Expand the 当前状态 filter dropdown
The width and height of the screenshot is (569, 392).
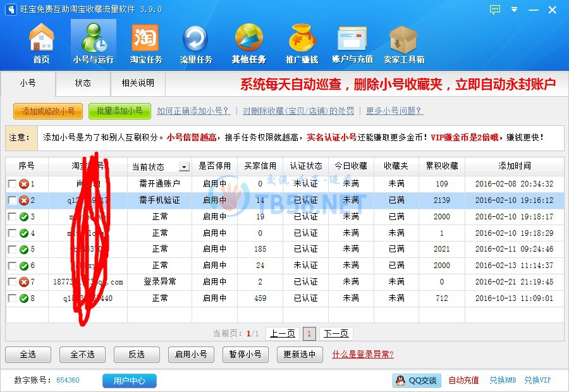(x=184, y=167)
